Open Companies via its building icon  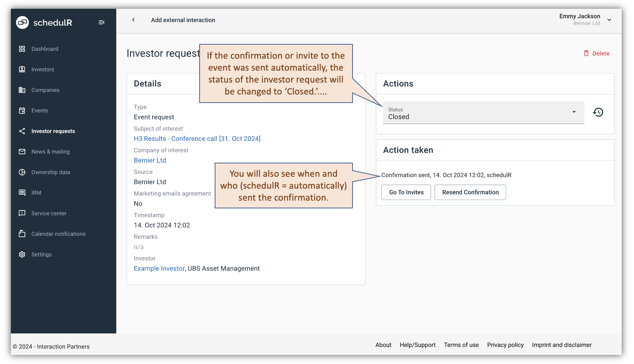[x=22, y=90]
